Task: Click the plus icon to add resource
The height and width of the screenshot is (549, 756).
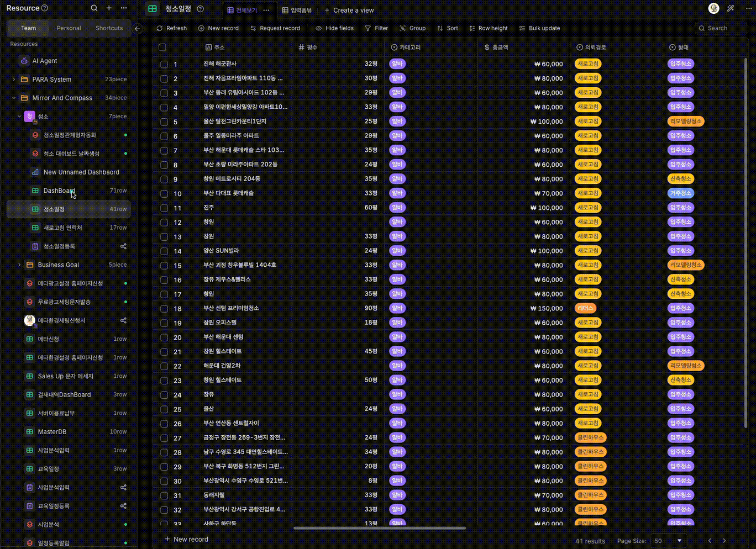Action: coord(109,8)
